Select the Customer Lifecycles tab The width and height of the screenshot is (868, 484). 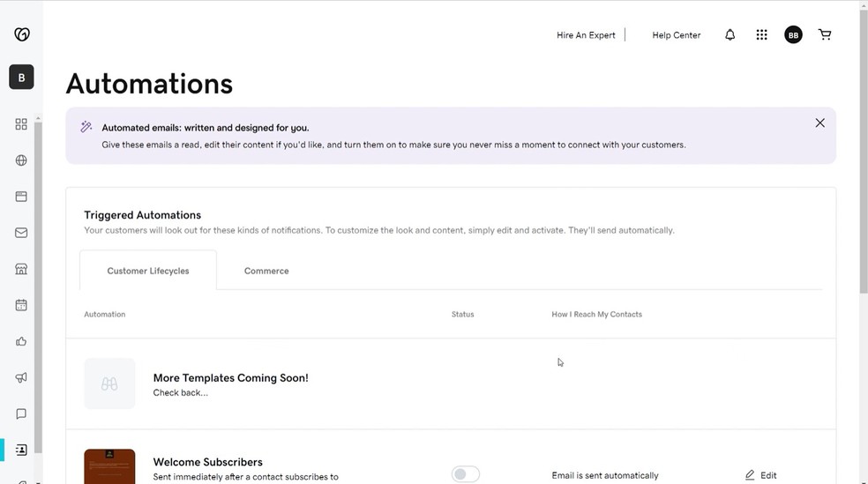pyautogui.click(x=148, y=271)
